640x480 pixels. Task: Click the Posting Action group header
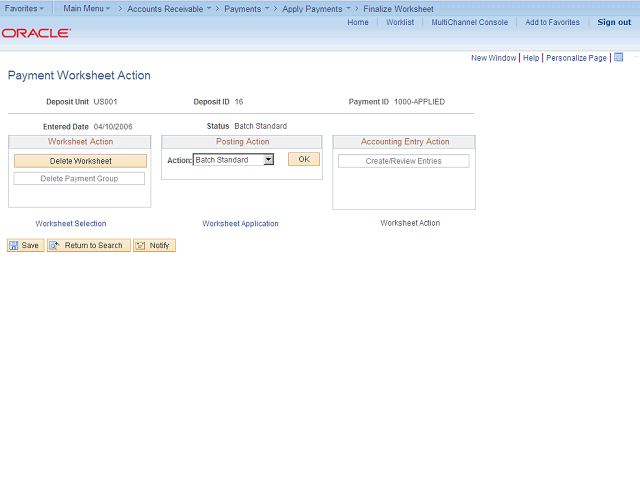tap(242, 142)
